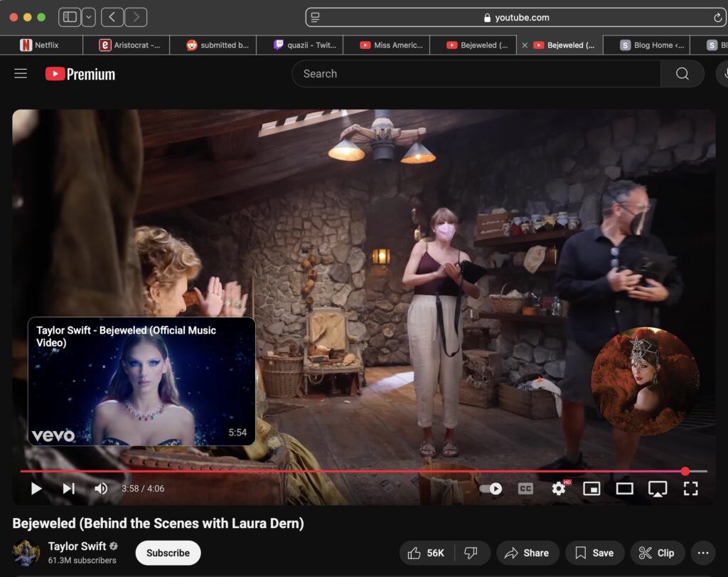Turn on closed captions
The height and width of the screenshot is (577, 728).
[525, 488]
